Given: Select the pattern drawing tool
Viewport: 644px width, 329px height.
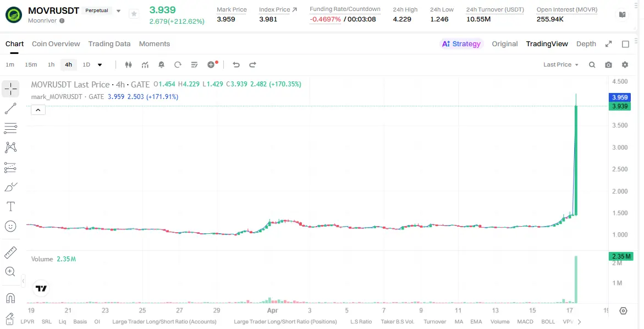Looking at the screenshot, I should (x=10, y=147).
